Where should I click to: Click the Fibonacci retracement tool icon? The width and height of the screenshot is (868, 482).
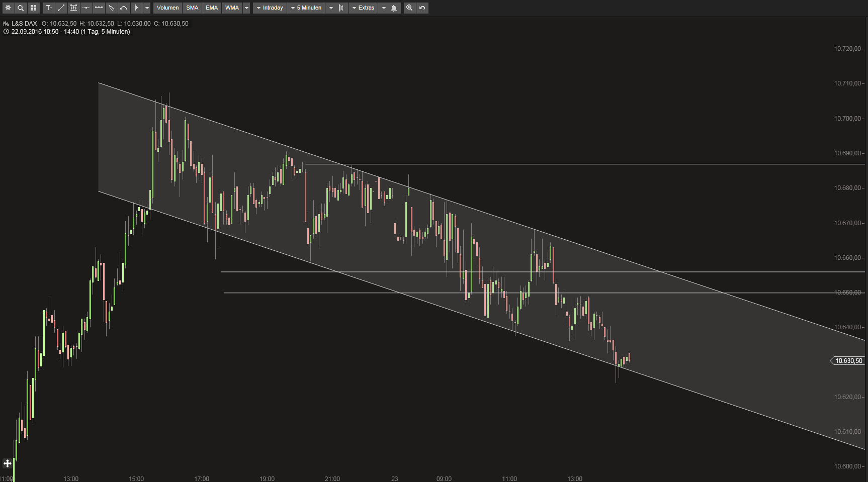pyautogui.click(x=73, y=8)
